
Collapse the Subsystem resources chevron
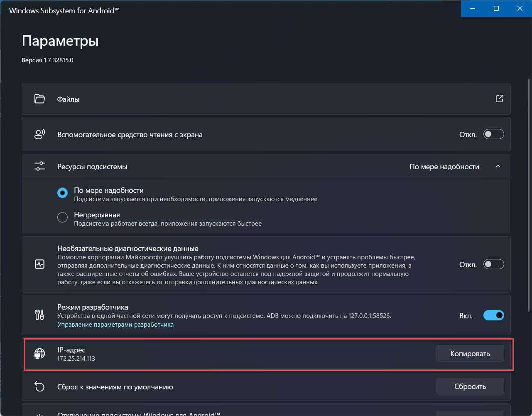click(x=498, y=166)
